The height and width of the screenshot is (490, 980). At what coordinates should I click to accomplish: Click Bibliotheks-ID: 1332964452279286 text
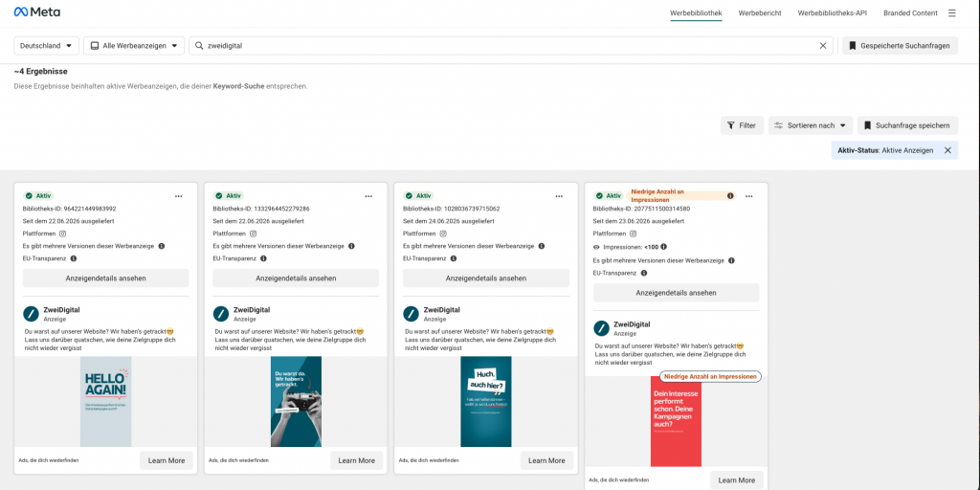[261, 209]
